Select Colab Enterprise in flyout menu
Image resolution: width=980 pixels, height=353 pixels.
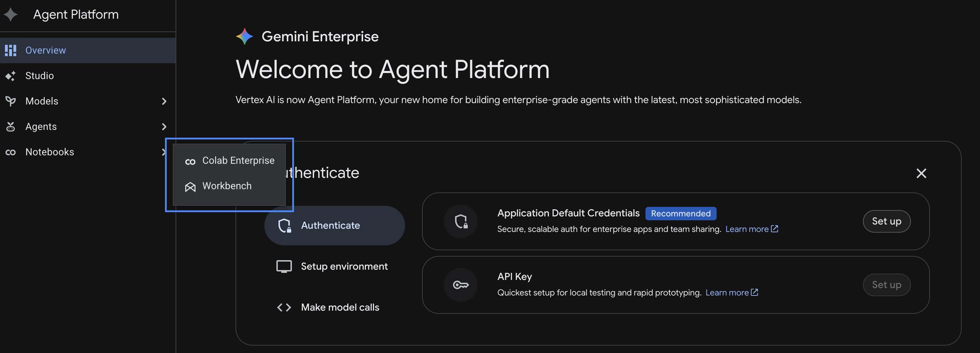229,161
